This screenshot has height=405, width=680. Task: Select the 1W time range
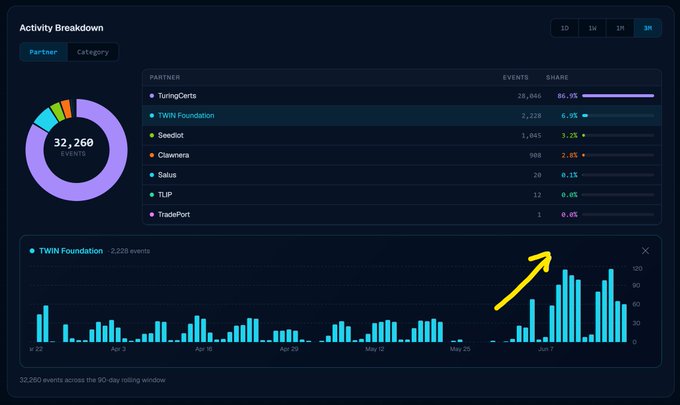point(592,28)
